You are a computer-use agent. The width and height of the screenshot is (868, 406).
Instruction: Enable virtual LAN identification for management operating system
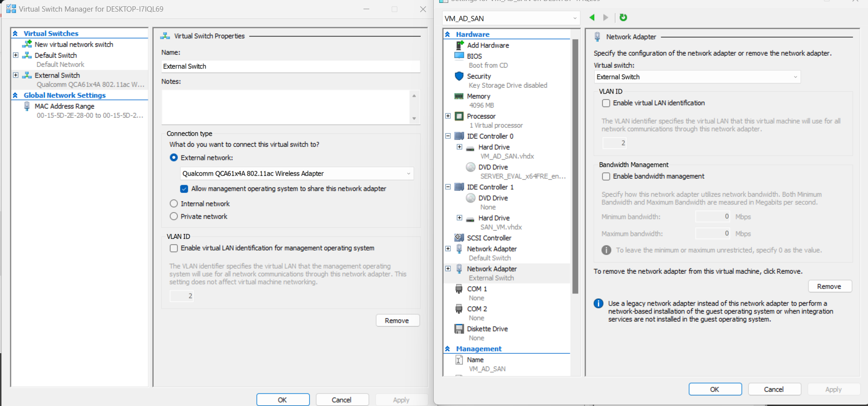(x=174, y=248)
